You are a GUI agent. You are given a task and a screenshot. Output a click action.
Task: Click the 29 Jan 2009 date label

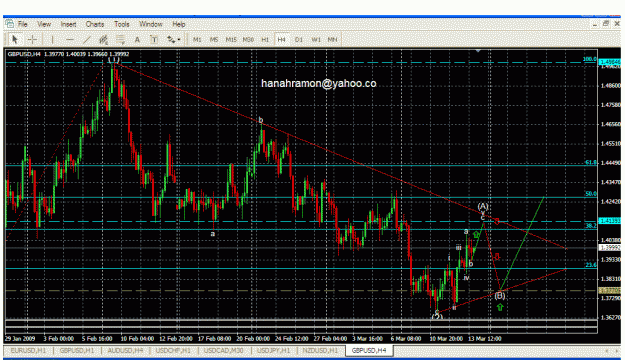click(20, 338)
